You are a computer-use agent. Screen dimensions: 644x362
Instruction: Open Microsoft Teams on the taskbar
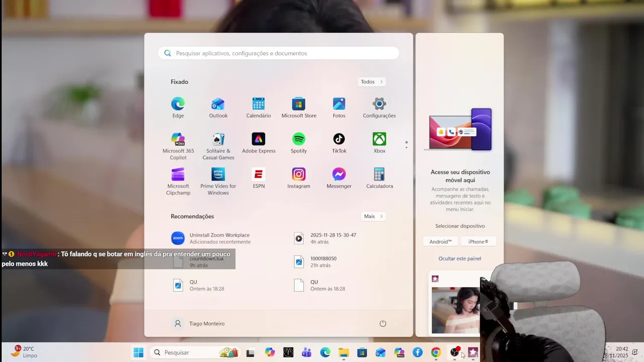pos(306,352)
